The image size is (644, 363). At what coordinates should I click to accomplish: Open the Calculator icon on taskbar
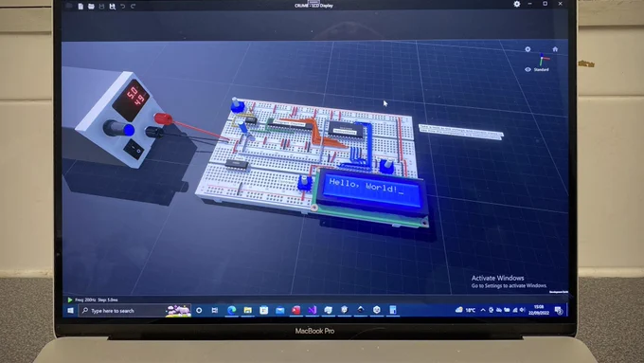click(x=393, y=310)
